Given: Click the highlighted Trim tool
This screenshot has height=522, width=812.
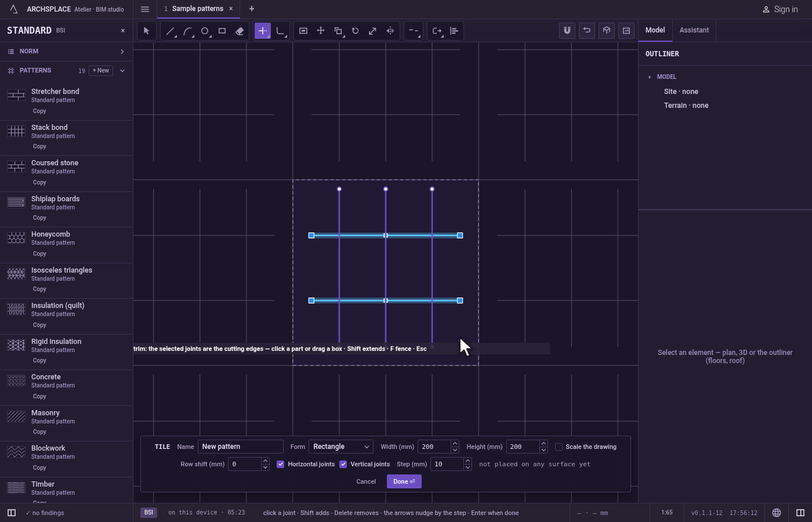Looking at the screenshot, I should 263,31.
